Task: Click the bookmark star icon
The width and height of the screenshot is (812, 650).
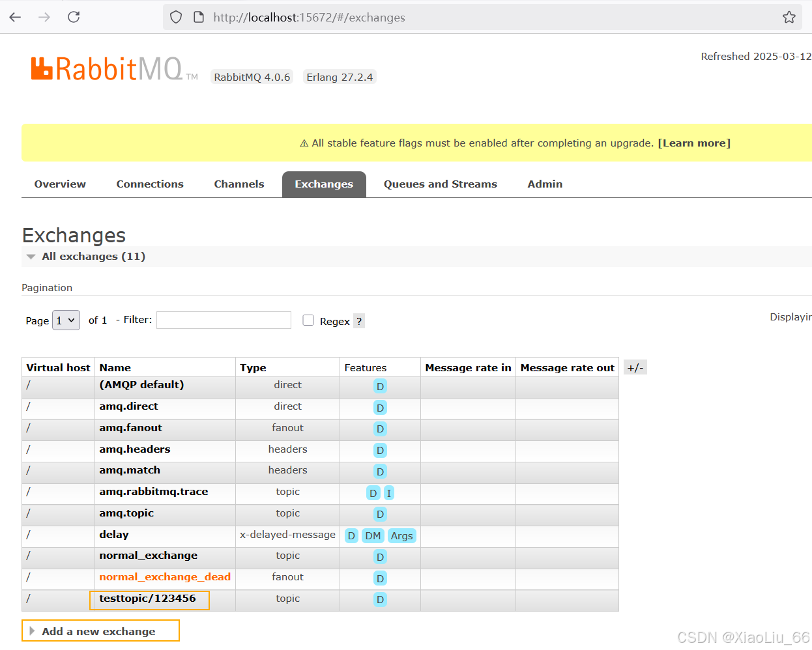Action: (789, 17)
